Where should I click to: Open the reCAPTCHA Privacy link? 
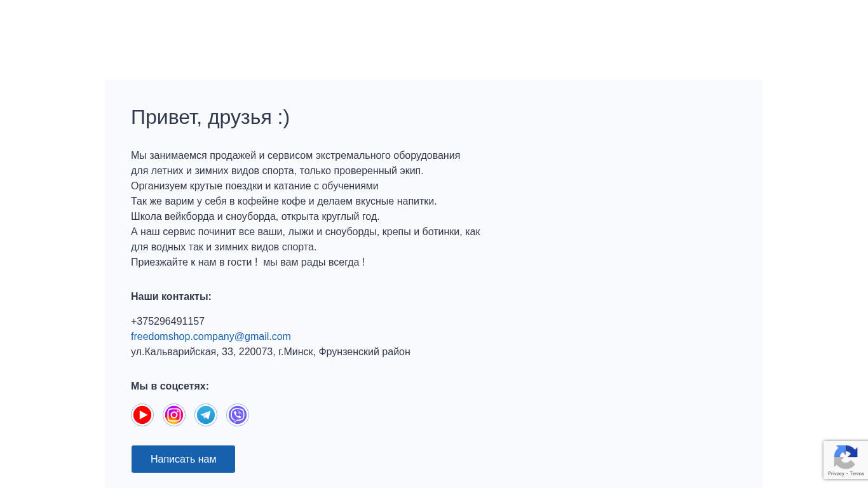(836, 474)
